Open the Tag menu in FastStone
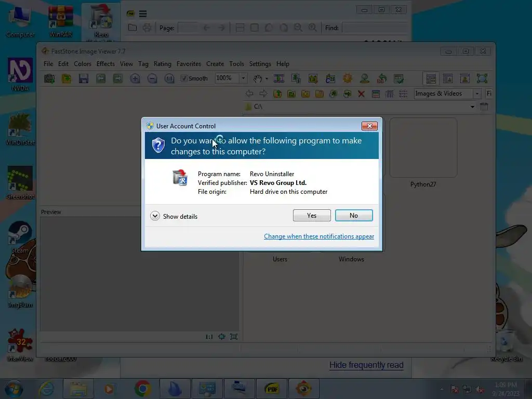 coord(143,64)
